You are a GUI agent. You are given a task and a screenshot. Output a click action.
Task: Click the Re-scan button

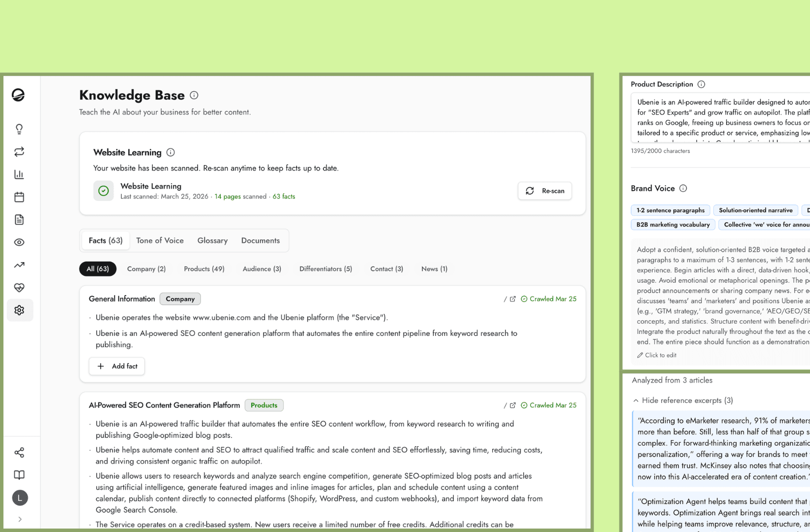point(544,191)
